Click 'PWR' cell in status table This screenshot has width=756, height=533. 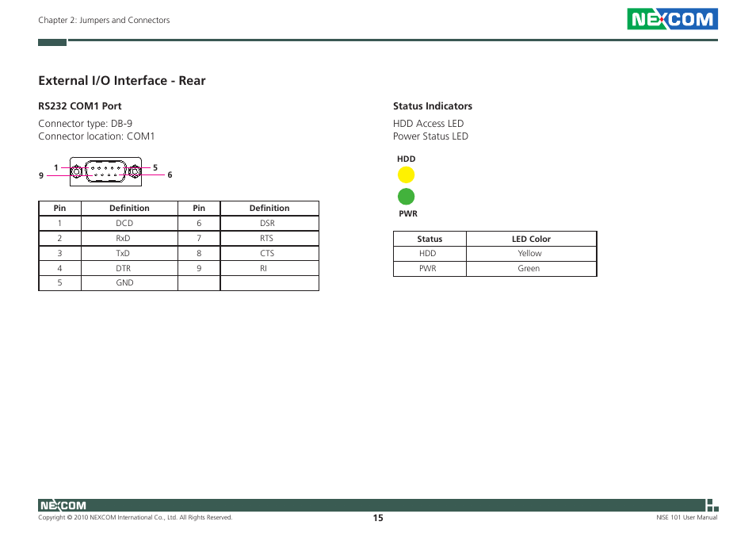430,269
